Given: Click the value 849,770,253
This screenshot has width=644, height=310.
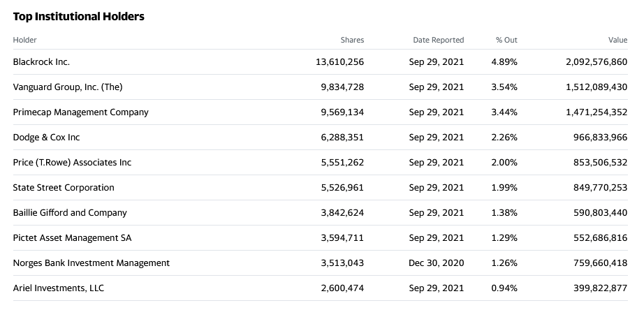Looking at the screenshot, I should (600, 188).
